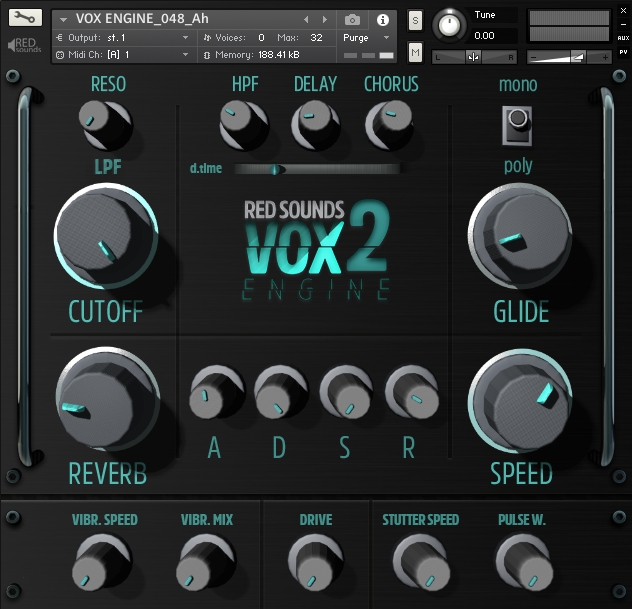Select the next instrument arrow
Viewport: 632px width, 609px height.
pos(324,19)
